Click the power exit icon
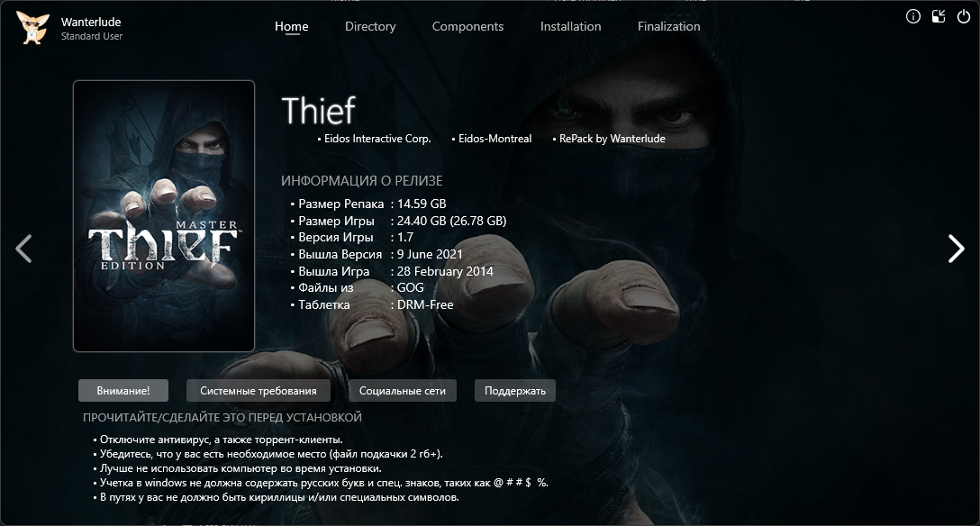 coord(964,17)
